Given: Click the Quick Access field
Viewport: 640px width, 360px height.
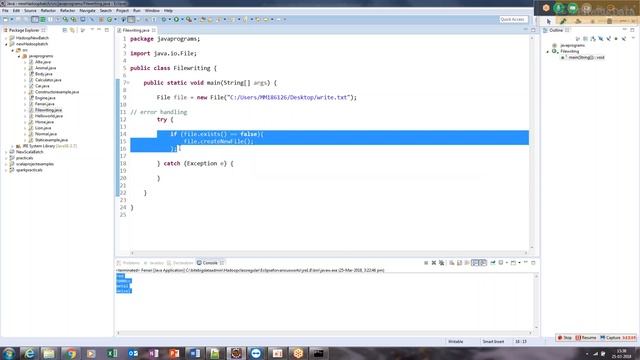Looking at the screenshot, I should coord(513,19).
